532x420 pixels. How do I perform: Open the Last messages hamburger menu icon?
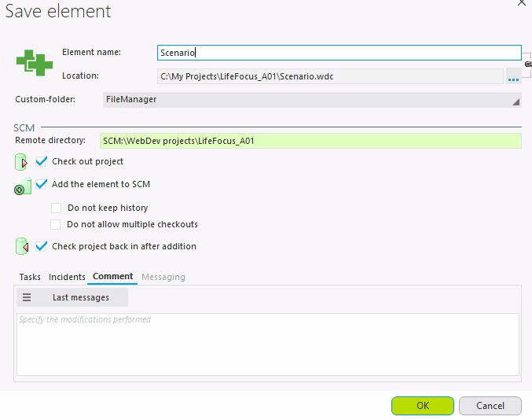[27, 298]
